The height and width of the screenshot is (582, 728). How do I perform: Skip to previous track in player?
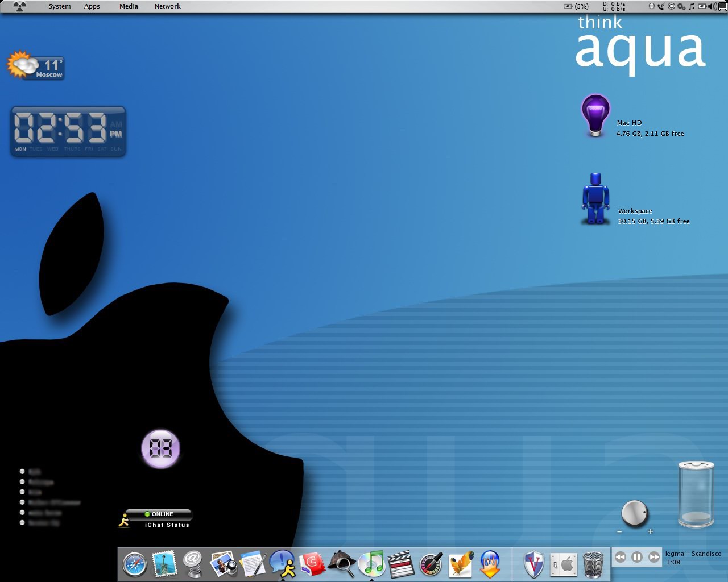coord(621,557)
